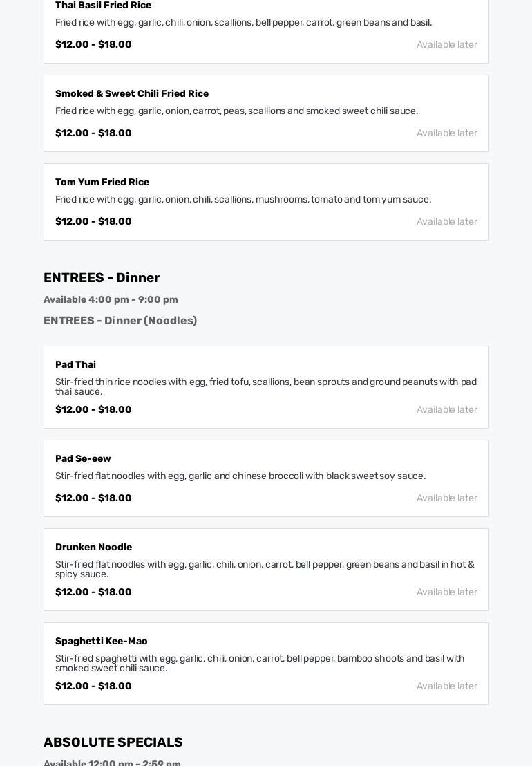Click the Available 4:00 pm - 9:00 pm text
The width and height of the screenshot is (532, 766).
pos(111,299)
